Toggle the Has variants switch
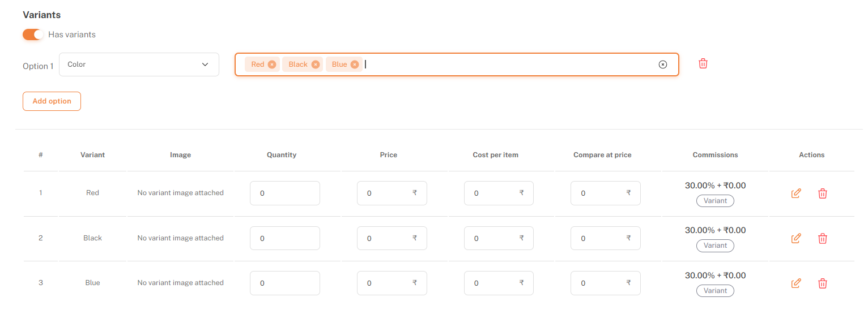This screenshot has height=310, width=868. pyautogui.click(x=33, y=35)
